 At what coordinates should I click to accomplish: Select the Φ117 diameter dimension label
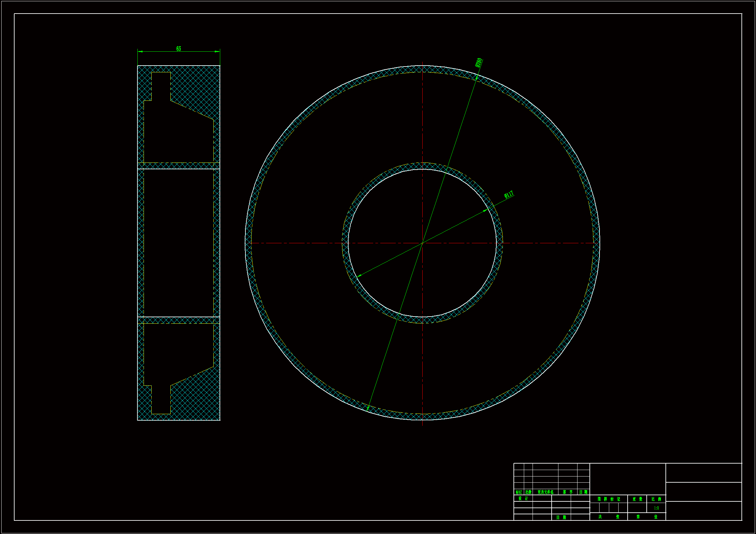click(x=509, y=195)
